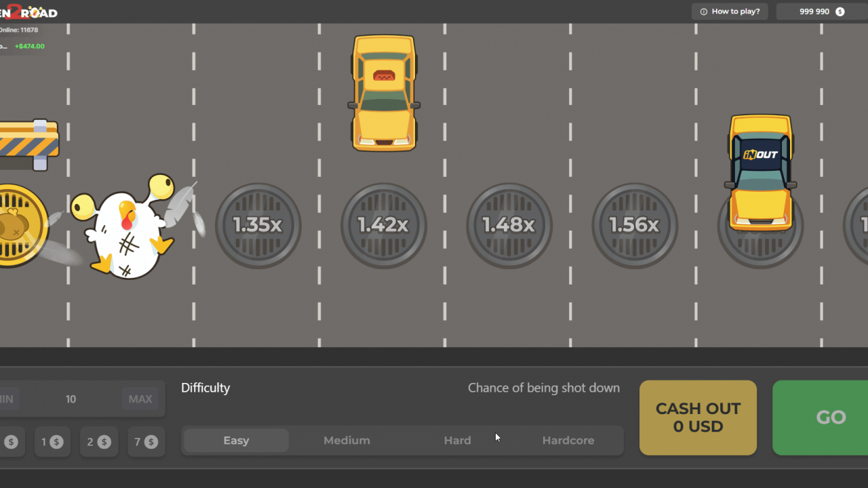868x488 pixels.
Task: Select Hard difficulty
Action: [457, 440]
